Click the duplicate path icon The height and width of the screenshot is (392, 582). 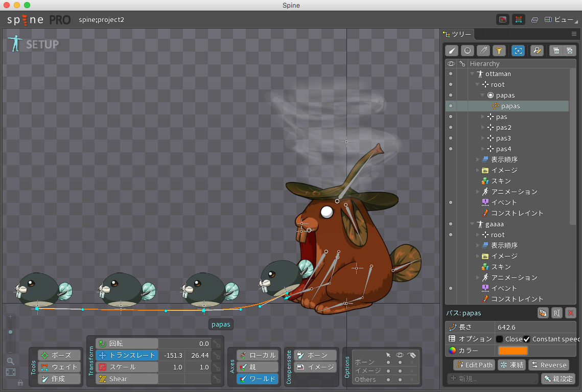click(x=543, y=313)
